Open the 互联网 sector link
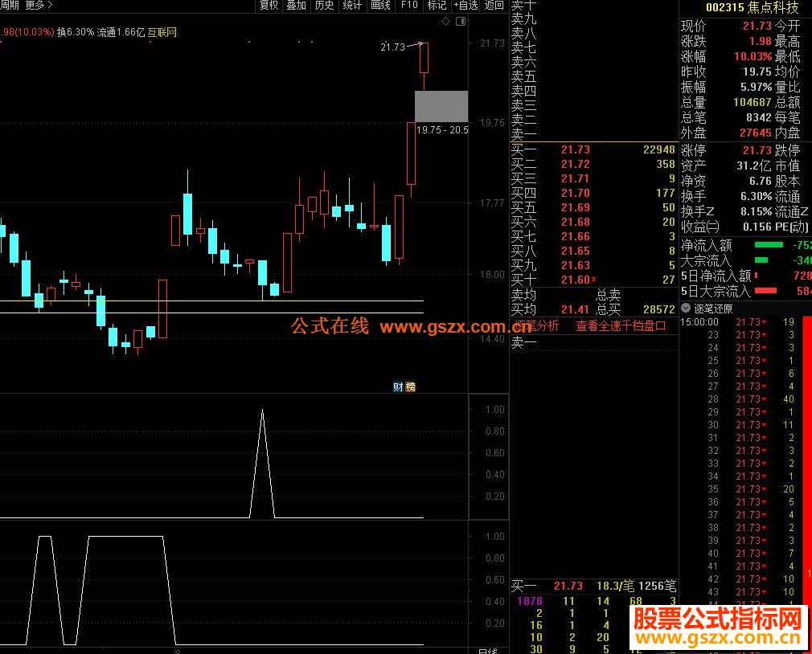 pos(162,32)
